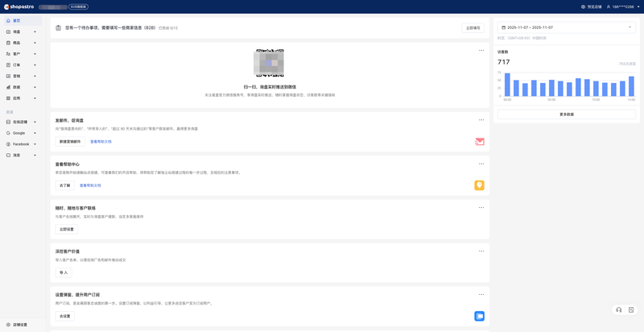
Task: Open the more menu on 查看帮助中心 card
Action: (481, 164)
